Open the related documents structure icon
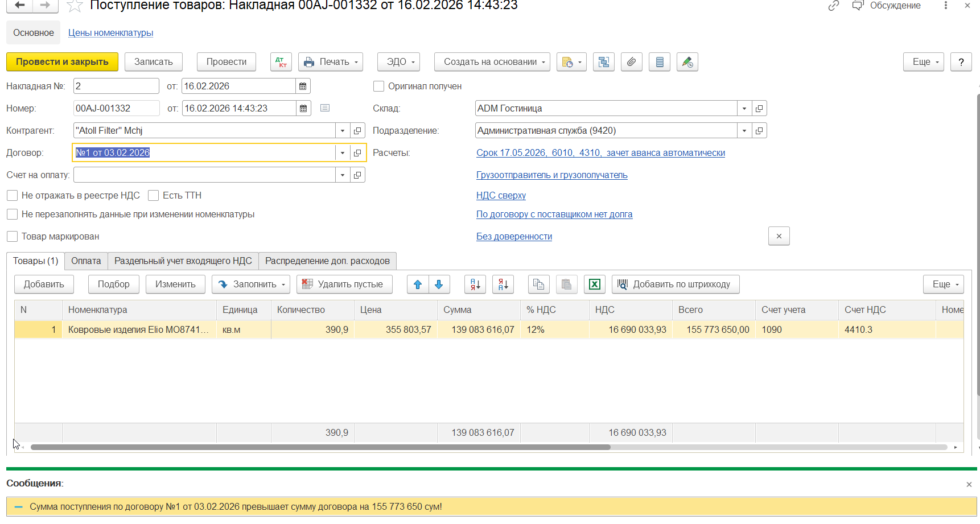Image resolution: width=980 pixels, height=524 pixels. point(604,62)
